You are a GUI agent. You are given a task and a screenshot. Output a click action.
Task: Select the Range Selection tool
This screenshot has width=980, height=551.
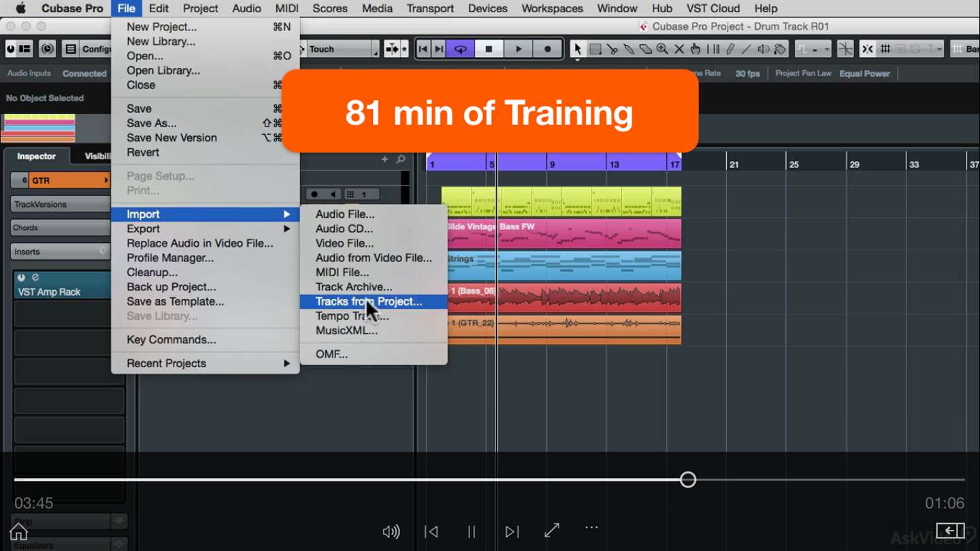[595, 49]
